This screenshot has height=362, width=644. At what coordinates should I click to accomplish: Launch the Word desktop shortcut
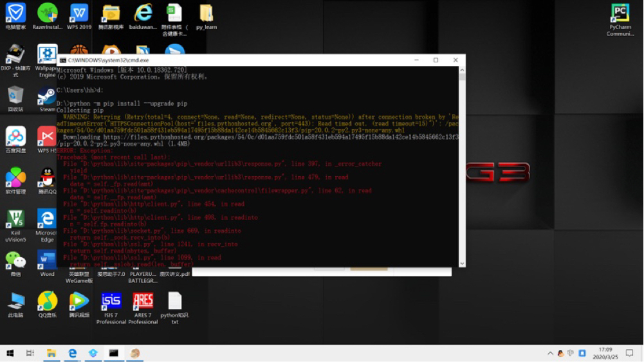[47, 264]
